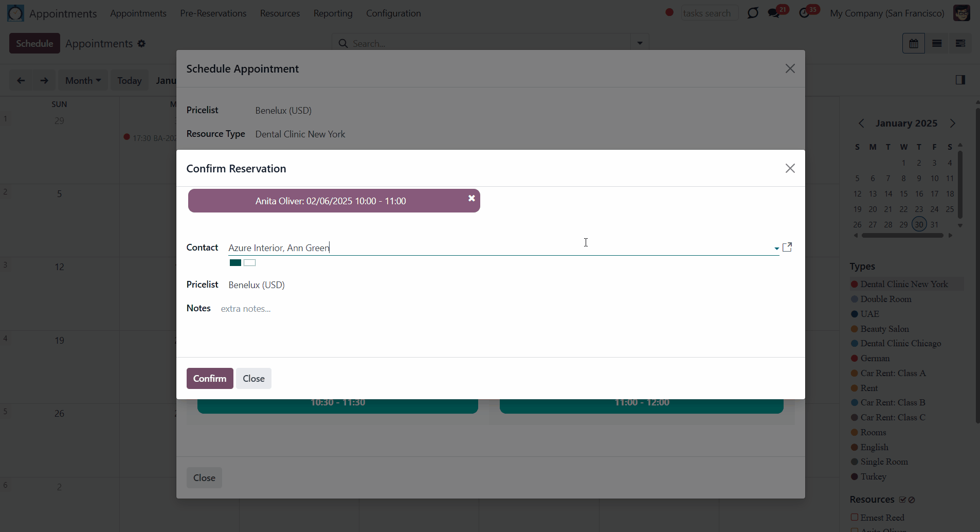
Task: Check the Ernest Reed resource checkbox
Action: [x=855, y=517]
